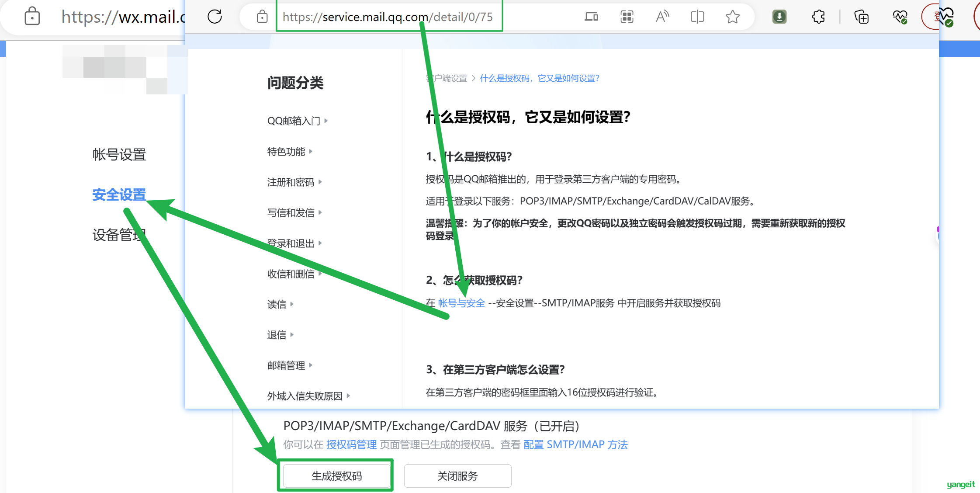The width and height of the screenshot is (980, 493).
Task: Click the POP3/IMAP/SMTP/Exchange/CardDAV 服务 status text
Action: click(432, 426)
